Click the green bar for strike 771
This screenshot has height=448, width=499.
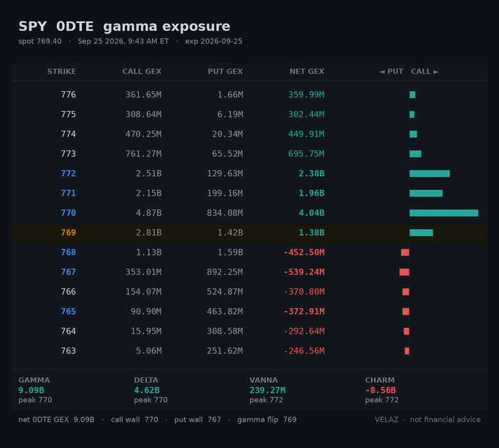coord(426,193)
